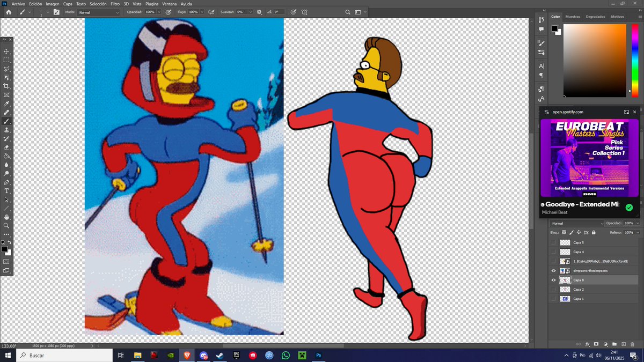Image resolution: width=644 pixels, height=362 pixels.
Task: Select the Crop tool
Action: tap(7, 86)
